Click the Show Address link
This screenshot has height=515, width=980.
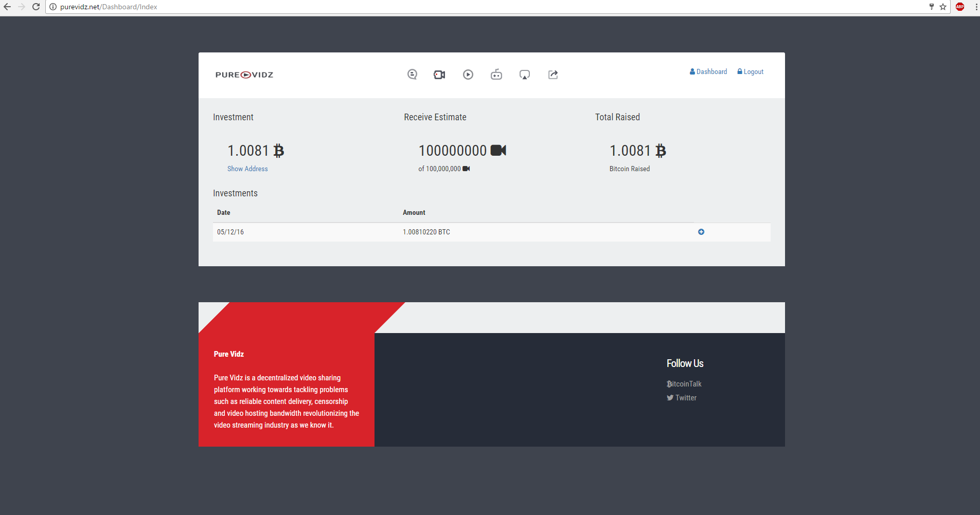click(247, 169)
